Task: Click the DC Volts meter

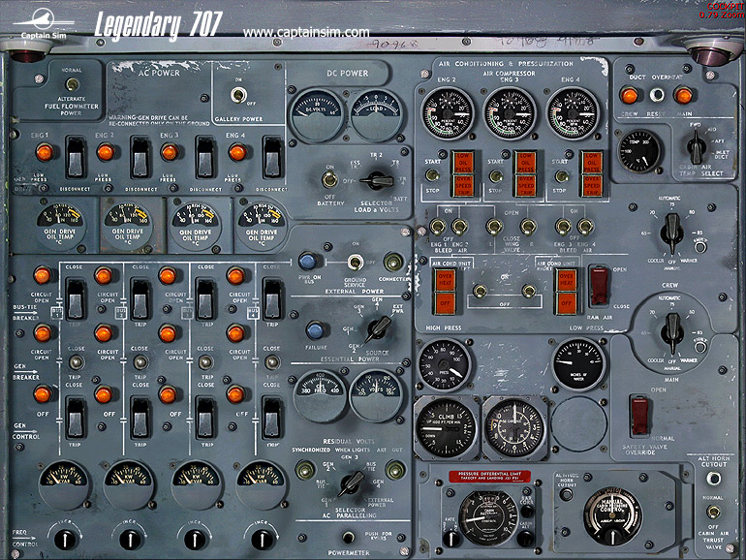Action: tap(317, 115)
